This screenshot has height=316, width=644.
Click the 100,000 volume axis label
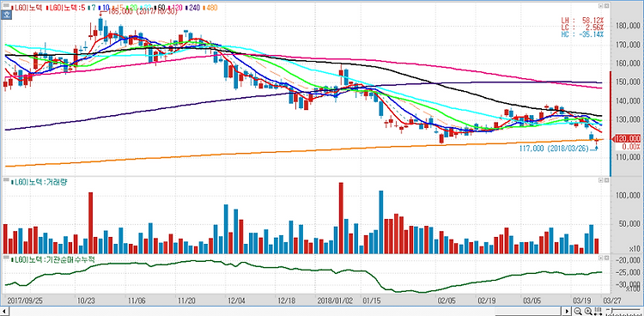click(x=629, y=195)
